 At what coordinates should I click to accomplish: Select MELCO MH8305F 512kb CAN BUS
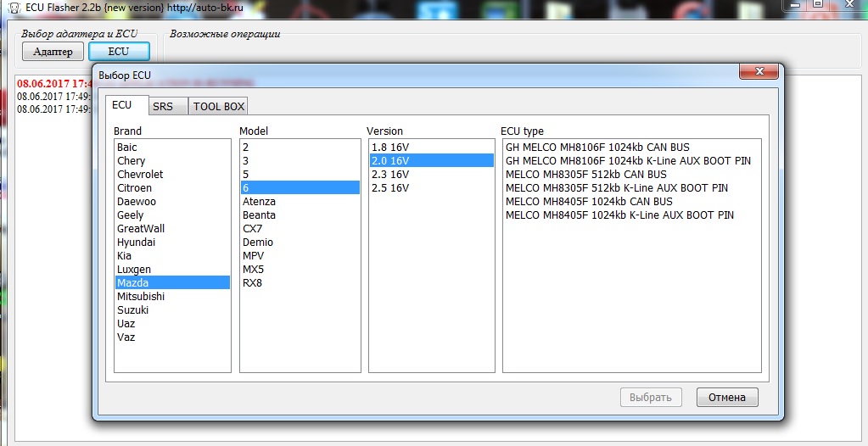click(x=631, y=175)
